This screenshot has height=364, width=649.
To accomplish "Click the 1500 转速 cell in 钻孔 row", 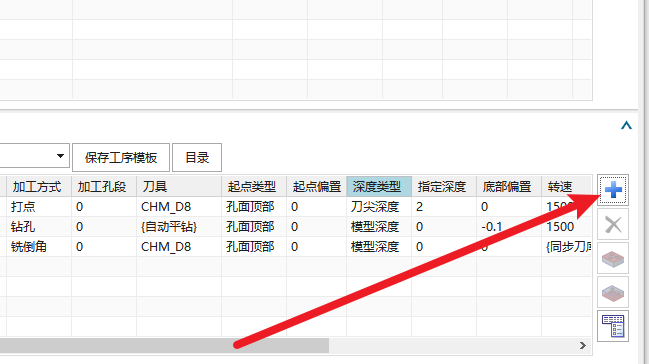I will coord(566,227).
